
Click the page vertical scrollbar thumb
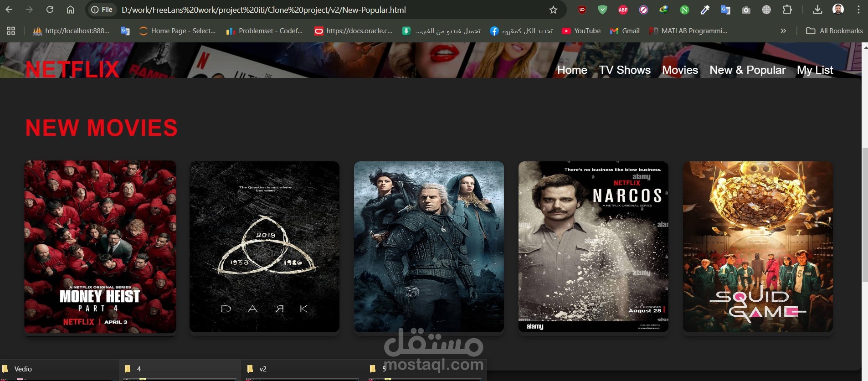[865, 215]
